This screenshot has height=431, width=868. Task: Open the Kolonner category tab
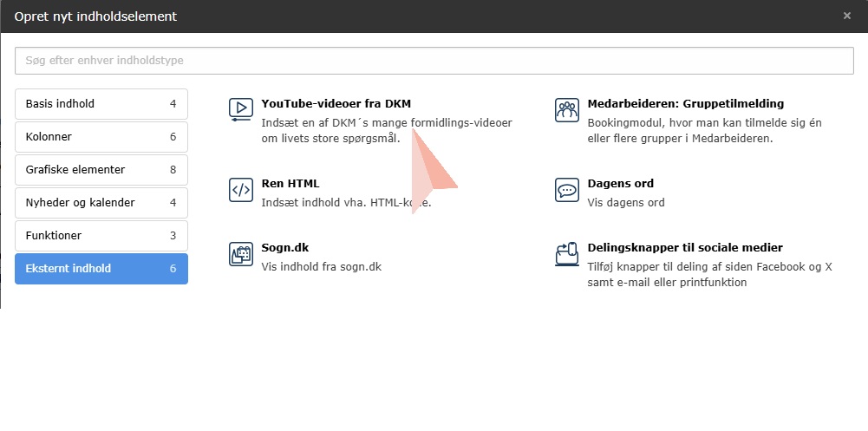pyautogui.click(x=101, y=137)
